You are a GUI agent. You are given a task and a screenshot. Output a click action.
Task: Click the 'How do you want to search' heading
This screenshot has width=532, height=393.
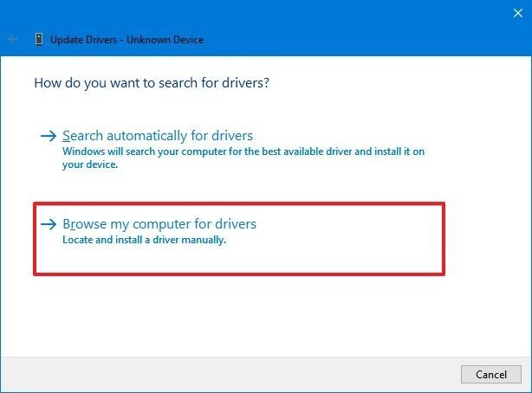(152, 84)
